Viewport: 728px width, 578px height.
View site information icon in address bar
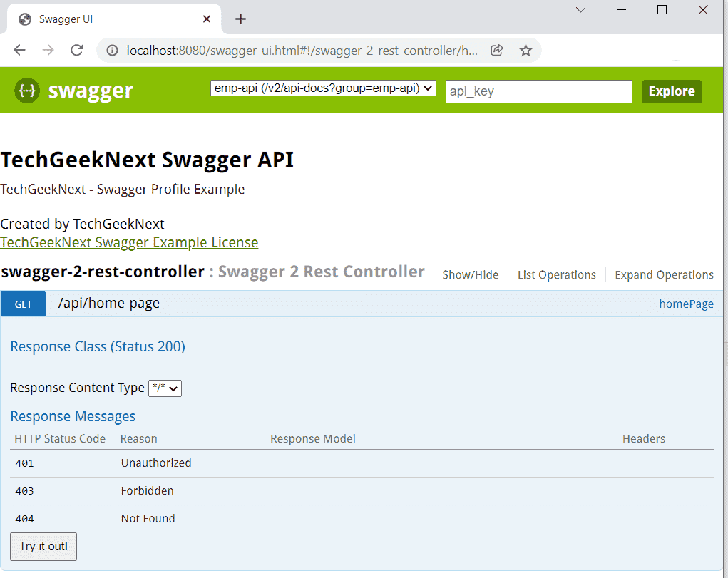coord(113,50)
